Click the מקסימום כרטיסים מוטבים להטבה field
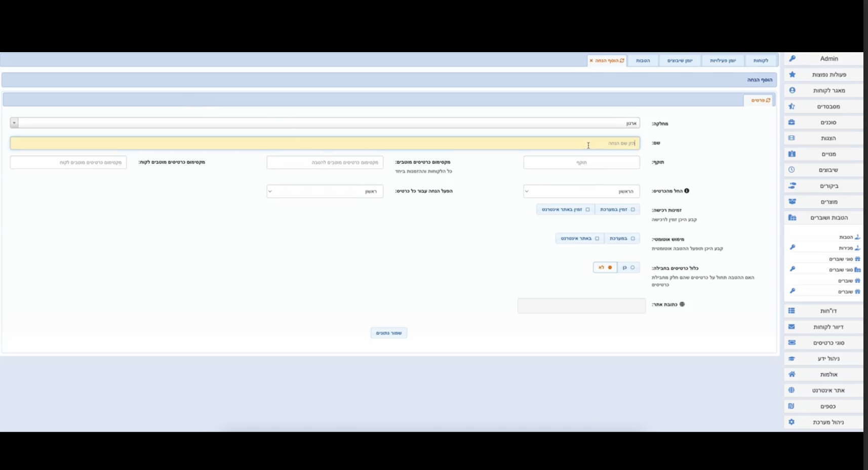The width and height of the screenshot is (868, 470). pos(325,163)
